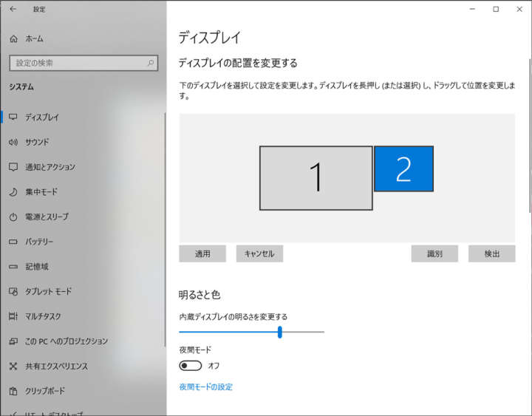This screenshot has height=416, width=532.
Task: Click the キャンセル button
Action: (259, 253)
